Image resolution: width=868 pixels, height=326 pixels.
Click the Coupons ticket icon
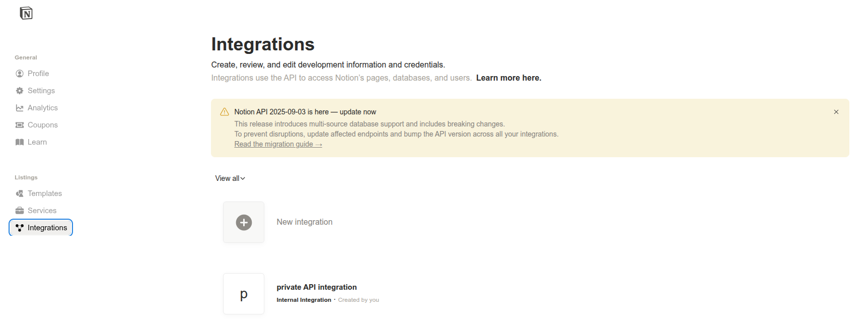tap(20, 125)
